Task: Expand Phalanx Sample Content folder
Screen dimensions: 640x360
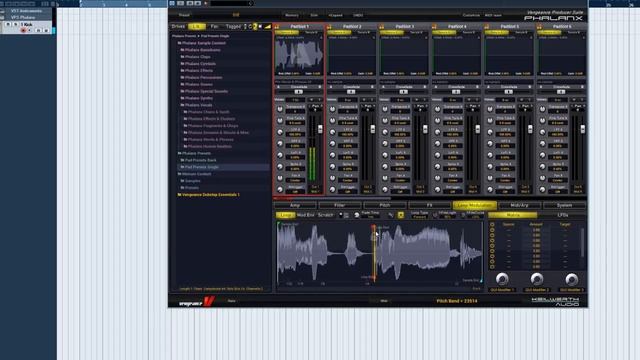Action: [x=202, y=43]
